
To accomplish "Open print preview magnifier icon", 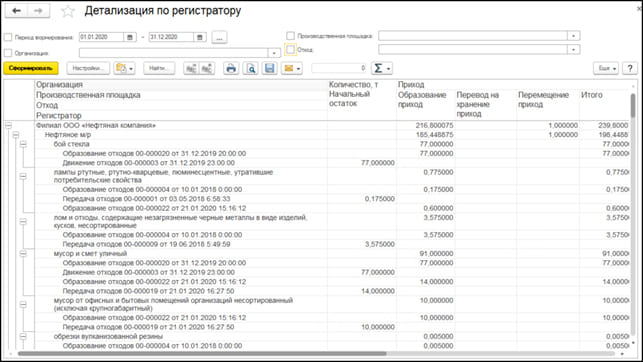I will click(x=251, y=68).
